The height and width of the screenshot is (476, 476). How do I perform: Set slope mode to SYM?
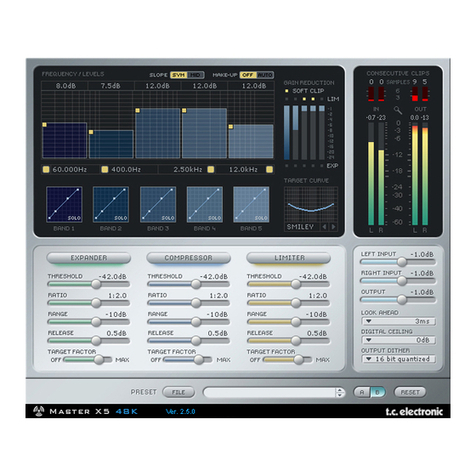tap(179, 75)
